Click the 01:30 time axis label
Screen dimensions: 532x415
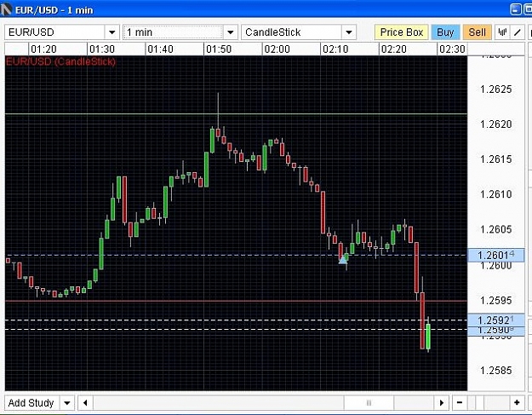[102, 49]
